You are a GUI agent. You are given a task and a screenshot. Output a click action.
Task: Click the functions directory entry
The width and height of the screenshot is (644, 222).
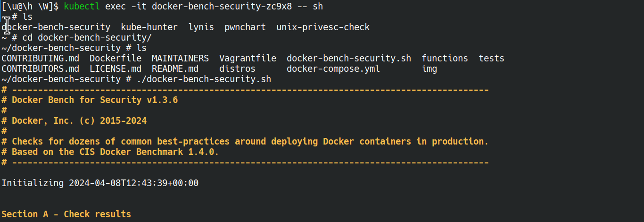coord(445,59)
